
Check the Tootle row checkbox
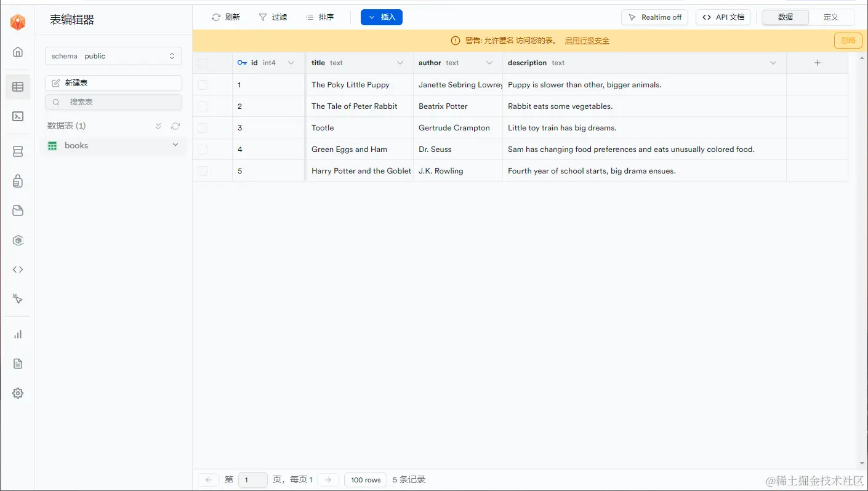tap(203, 128)
